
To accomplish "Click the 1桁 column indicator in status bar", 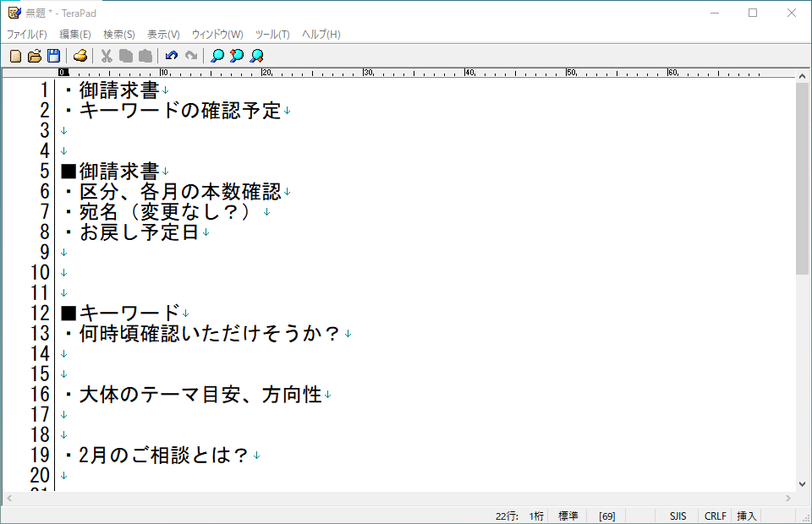I will coord(536,516).
